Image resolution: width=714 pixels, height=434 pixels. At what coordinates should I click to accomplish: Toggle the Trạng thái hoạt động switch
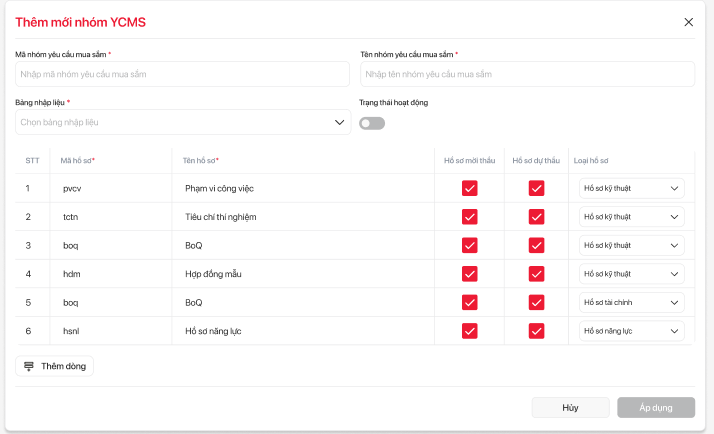(x=372, y=123)
